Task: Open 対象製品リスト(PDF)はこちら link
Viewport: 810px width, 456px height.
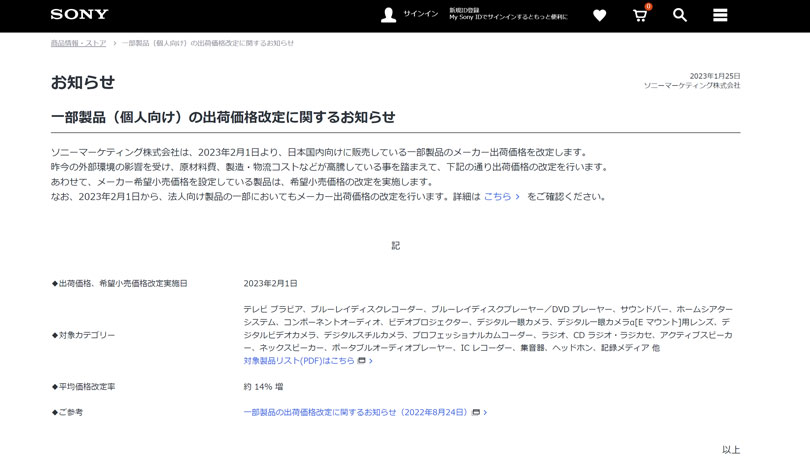Action: click(x=299, y=360)
